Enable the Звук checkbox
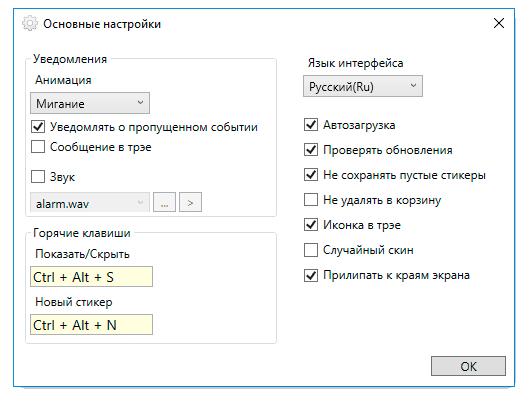Image resolution: width=524 pixels, height=397 pixels. coord(38,176)
